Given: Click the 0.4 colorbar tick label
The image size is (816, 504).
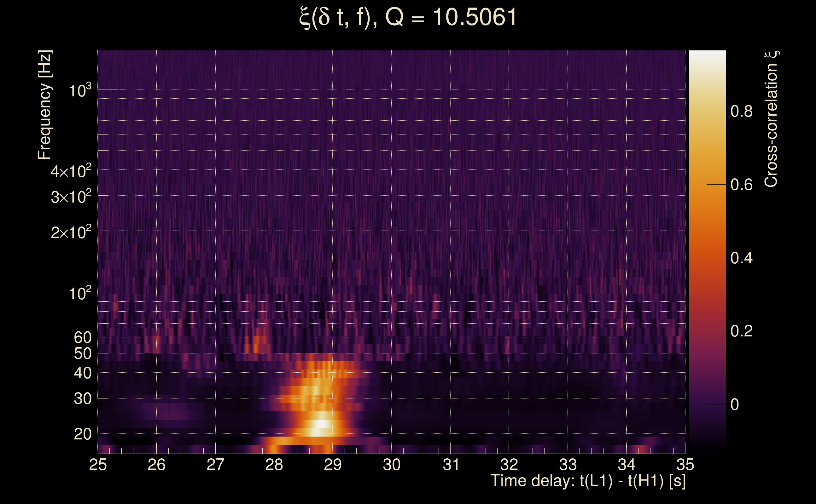Looking at the screenshot, I should 741,258.
